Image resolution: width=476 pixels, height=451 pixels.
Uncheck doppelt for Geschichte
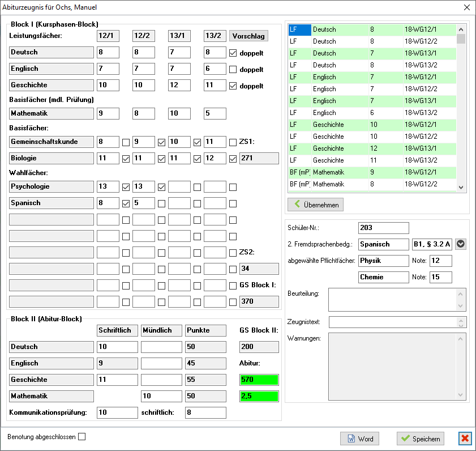[233, 86]
